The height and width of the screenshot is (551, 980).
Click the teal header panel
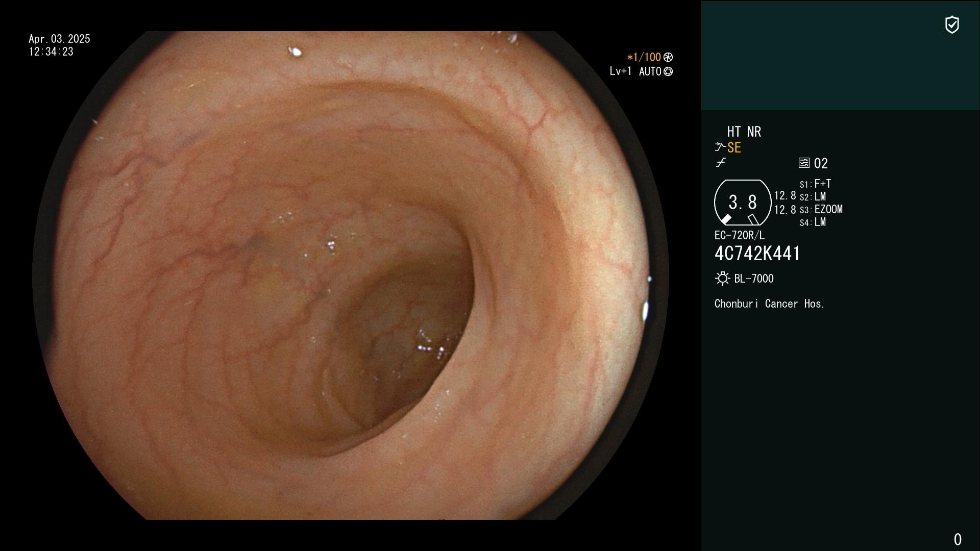(840, 55)
